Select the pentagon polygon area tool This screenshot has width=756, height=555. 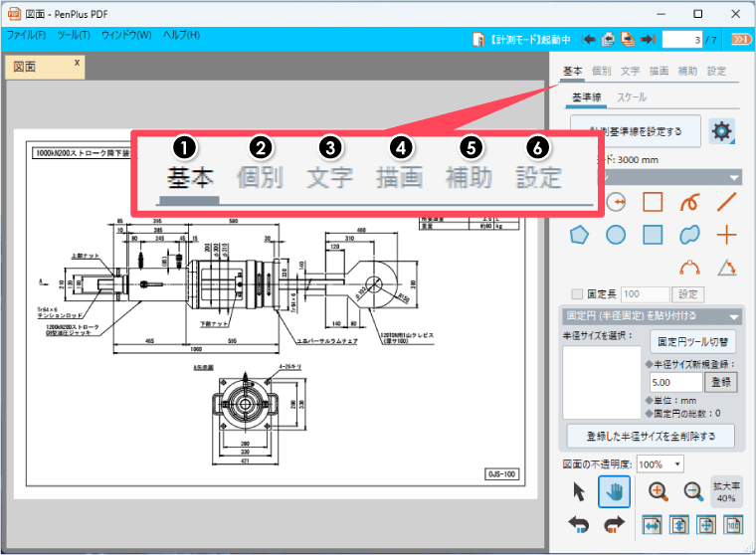tap(578, 235)
